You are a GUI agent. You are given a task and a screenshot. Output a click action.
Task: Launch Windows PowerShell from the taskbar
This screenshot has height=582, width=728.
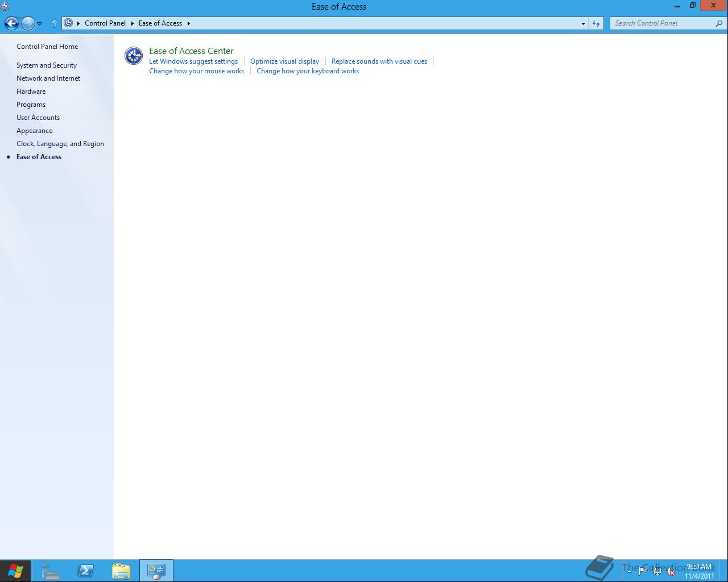[x=86, y=571]
